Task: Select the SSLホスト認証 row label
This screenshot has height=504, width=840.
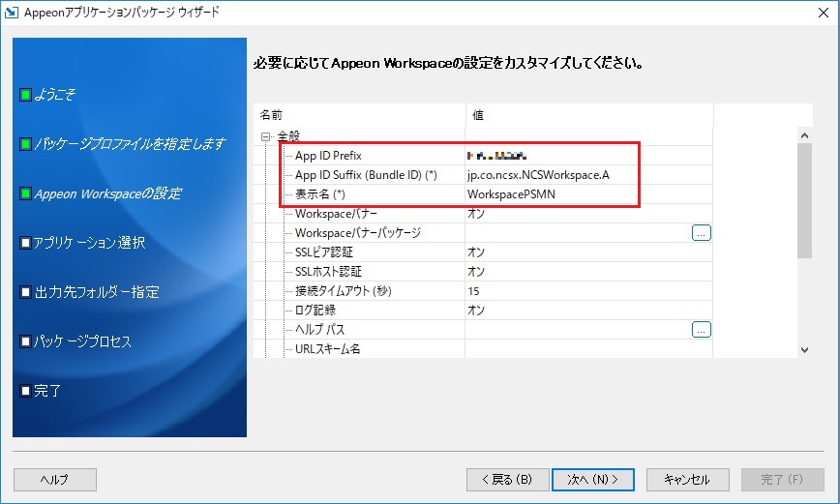Action: (328, 272)
